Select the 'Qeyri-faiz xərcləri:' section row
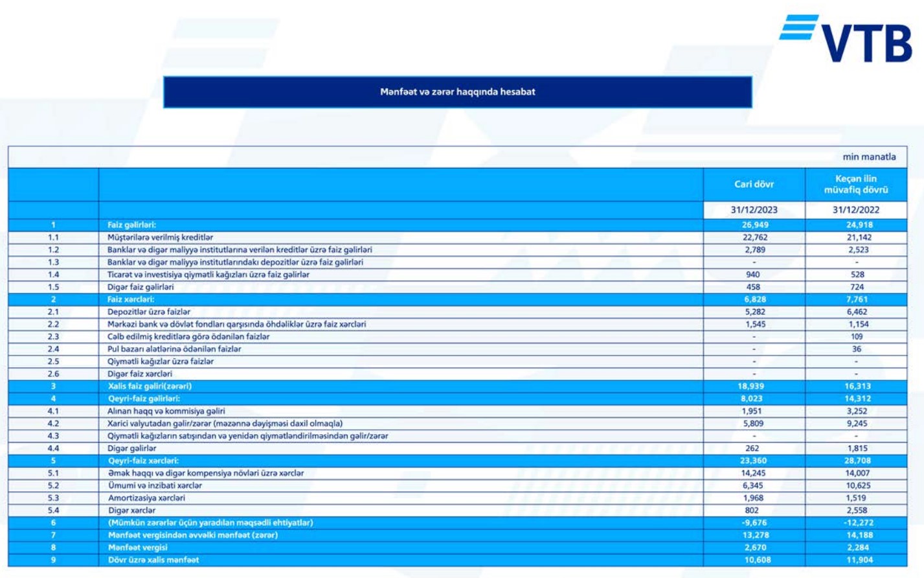The image size is (924, 578). 143,461
